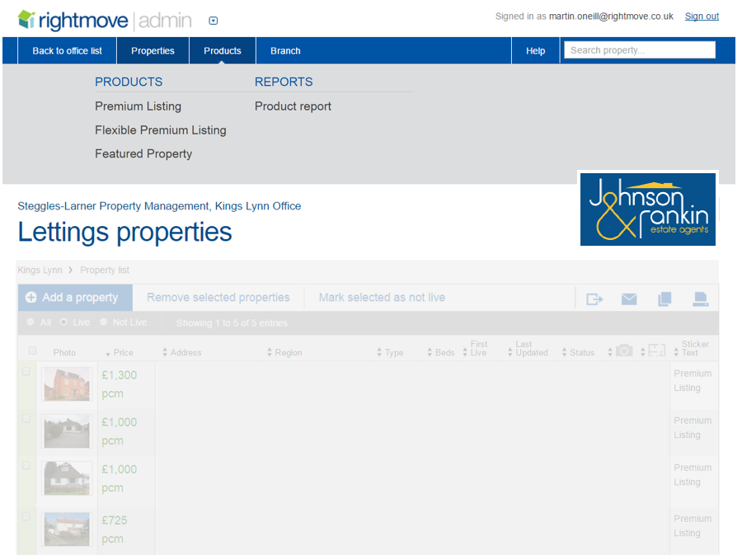Click Premium Listing sticker in £725 row
The image size is (742, 560).
(x=693, y=526)
